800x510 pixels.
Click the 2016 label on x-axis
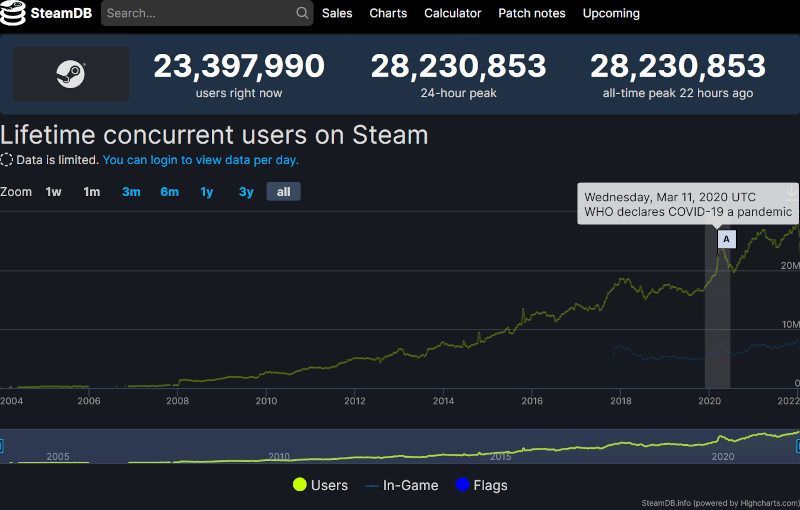(532, 401)
